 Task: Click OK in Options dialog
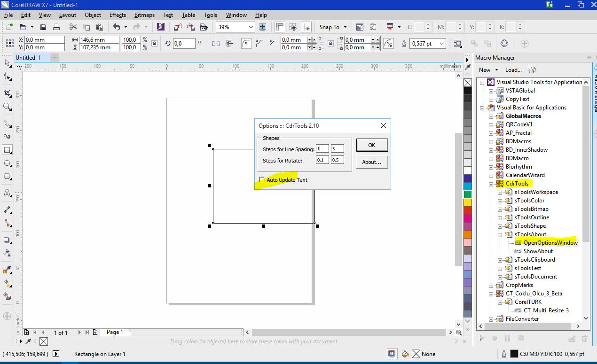371,145
